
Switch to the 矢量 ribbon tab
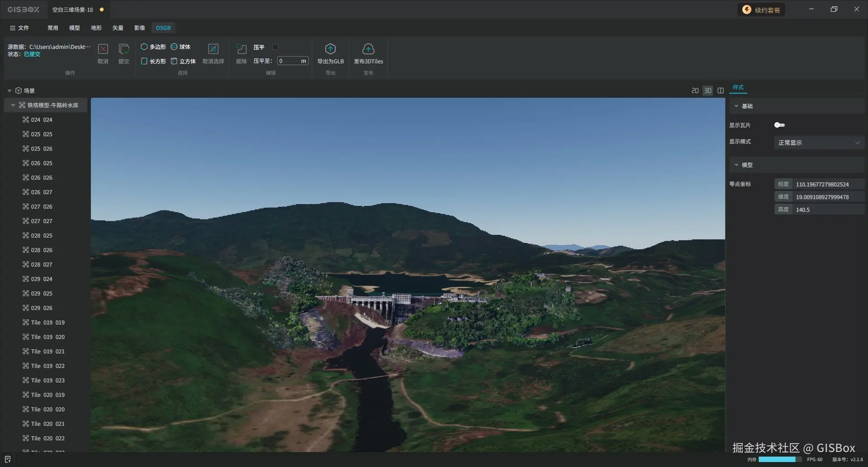pyautogui.click(x=118, y=28)
